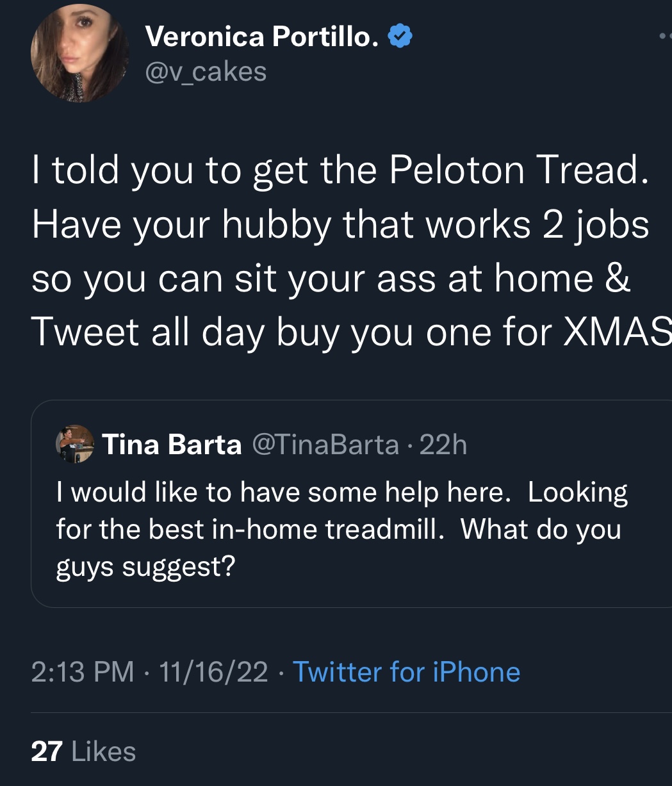View the 27 Likes count

coord(83,751)
